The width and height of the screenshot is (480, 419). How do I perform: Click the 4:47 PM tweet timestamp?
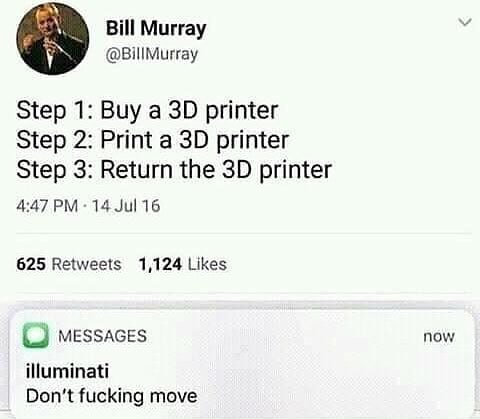(x=47, y=206)
